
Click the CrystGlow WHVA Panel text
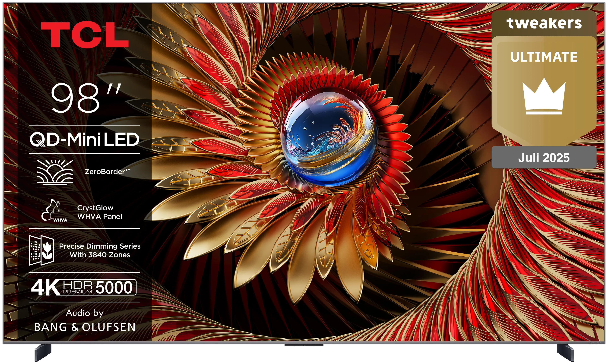[100, 212]
